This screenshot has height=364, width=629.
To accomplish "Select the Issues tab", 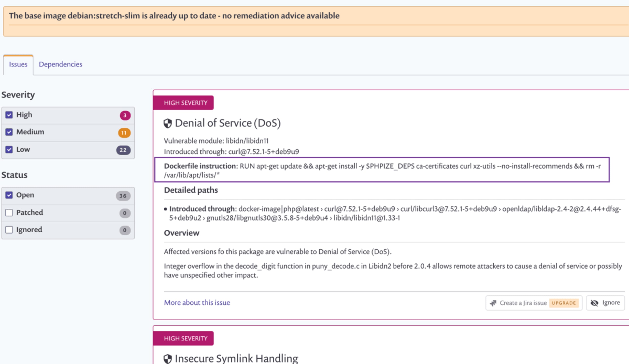I will 18,64.
